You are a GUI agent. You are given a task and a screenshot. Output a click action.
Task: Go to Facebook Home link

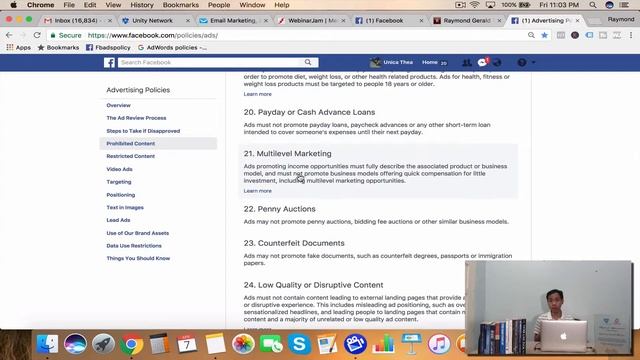[x=430, y=62]
